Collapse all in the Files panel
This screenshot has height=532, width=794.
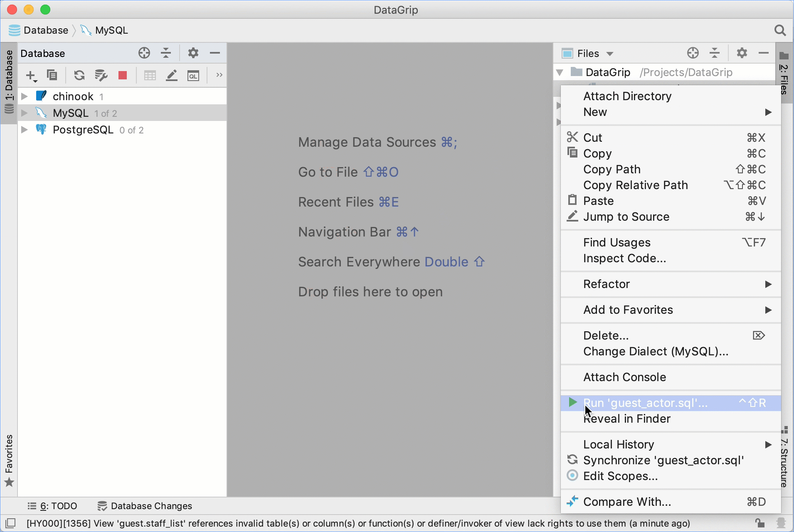click(715, 53)
